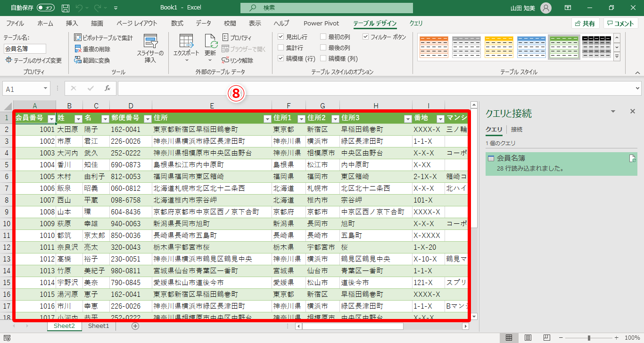Click the Undo arrow icon
The image size is (644, 343).
79,8
